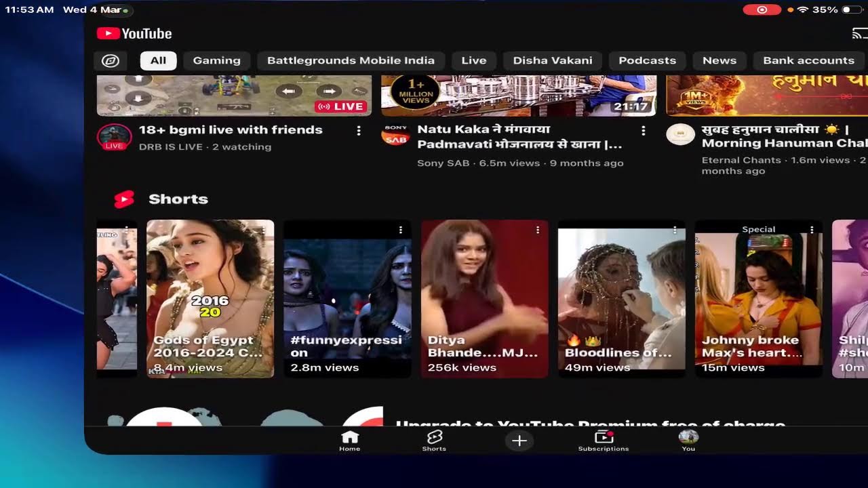Open options for 18+ bgmi live video
The height and width of the screenshot is (488, 868).
359,131
